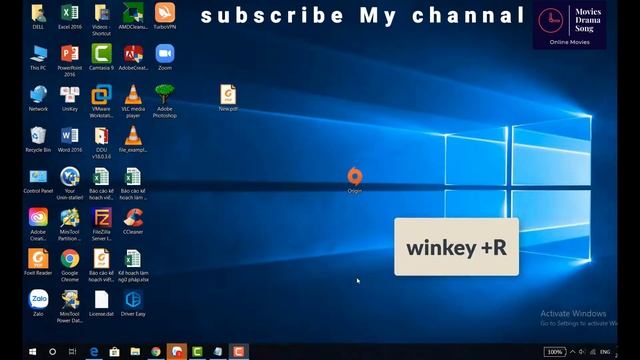The width and height of the screenshot is (640, 360).
Task: Launch Excel 2016 from the desktop
Action: [x=70, y=17]
